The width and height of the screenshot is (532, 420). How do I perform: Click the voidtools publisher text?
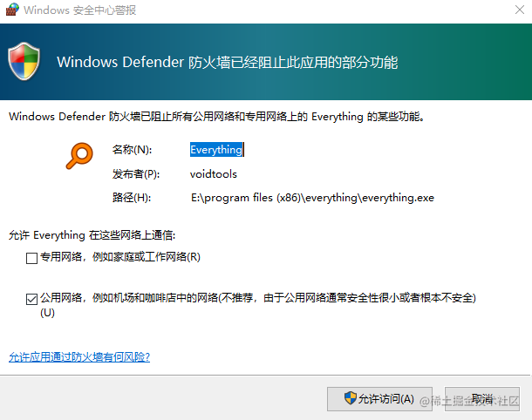pyautogui.click(x=214, y=174)
